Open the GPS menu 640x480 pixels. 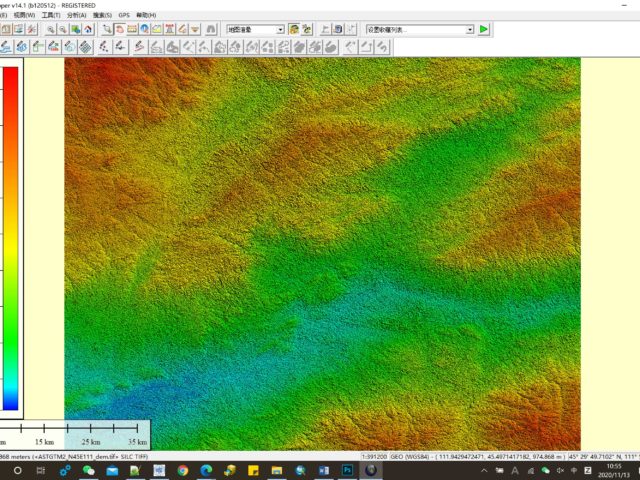(x=124, y=15)
